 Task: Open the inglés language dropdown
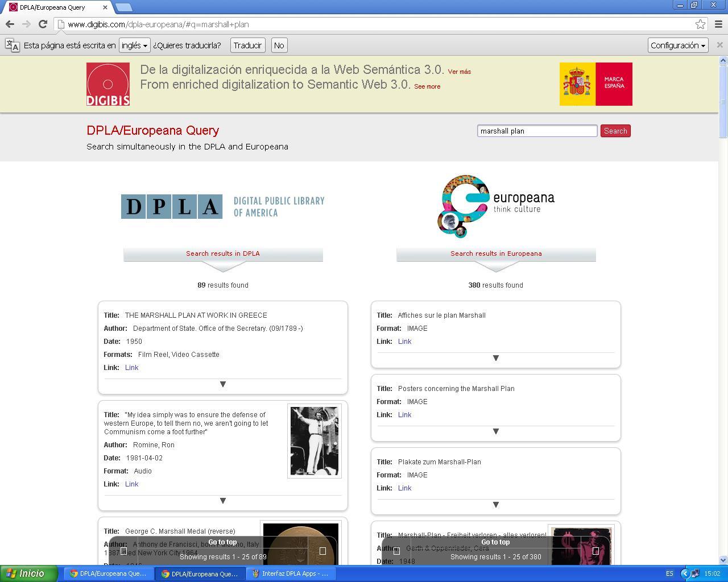[x=134, y=45]
